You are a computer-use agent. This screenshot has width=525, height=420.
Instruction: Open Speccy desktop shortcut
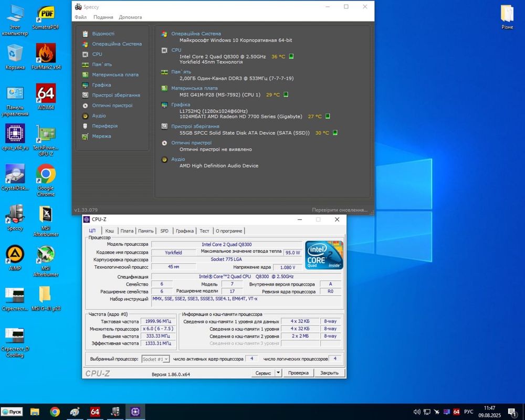15,217
